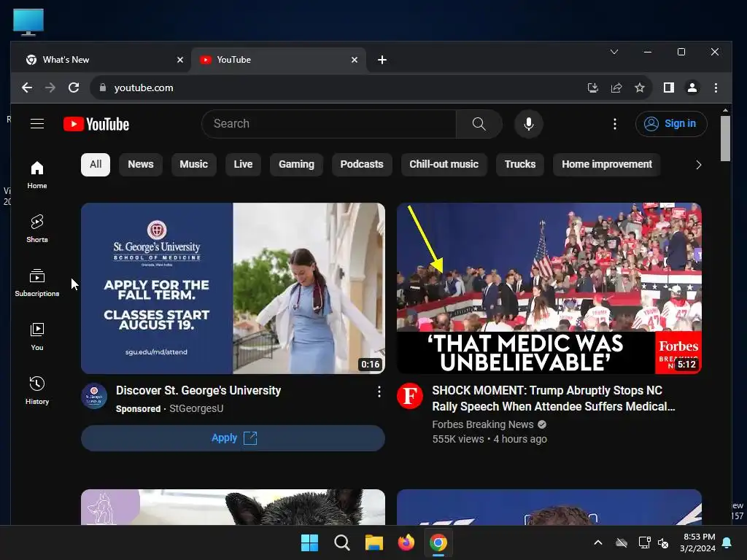The height and width of the screenshot is (560, 747).
Task: Open SHOCK MOMENT Trump video title
Action: (554, 398)
